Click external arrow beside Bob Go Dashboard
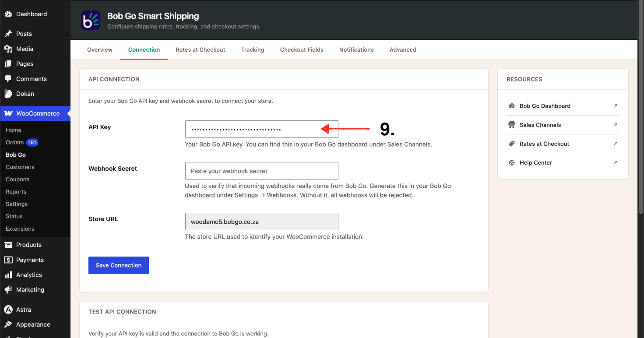644x338 pixels. pyautogui.click(x=616, y=106)
